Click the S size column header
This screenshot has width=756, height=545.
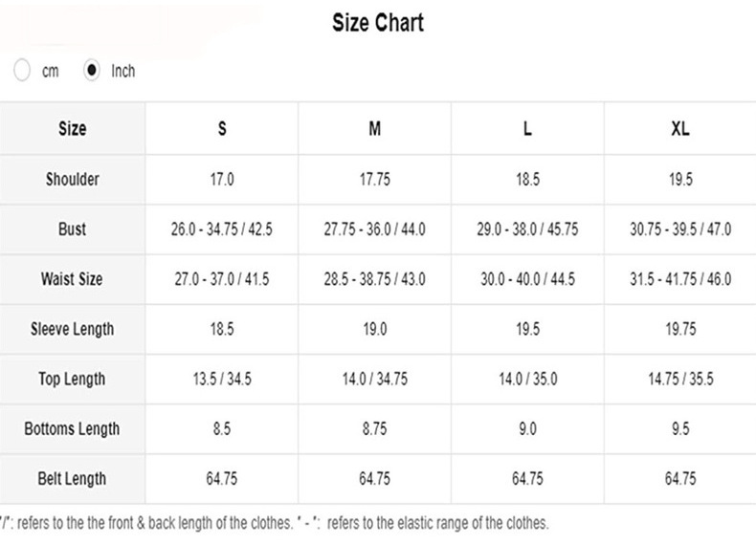click(222, 129)
